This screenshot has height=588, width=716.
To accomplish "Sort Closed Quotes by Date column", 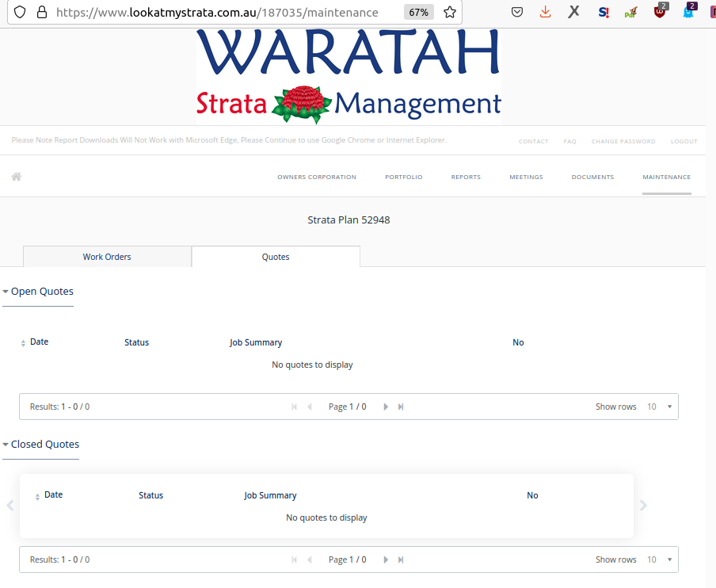I will click(49, 494).
